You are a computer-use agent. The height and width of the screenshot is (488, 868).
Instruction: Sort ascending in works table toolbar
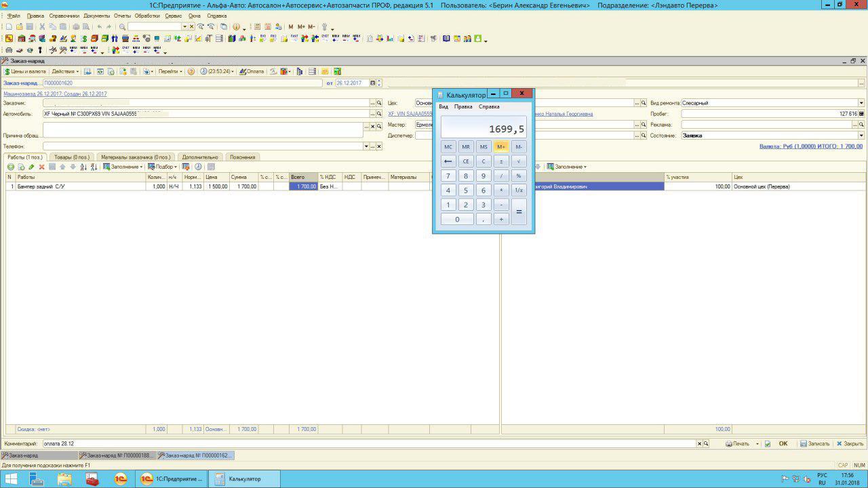click(x=83, y=167)
